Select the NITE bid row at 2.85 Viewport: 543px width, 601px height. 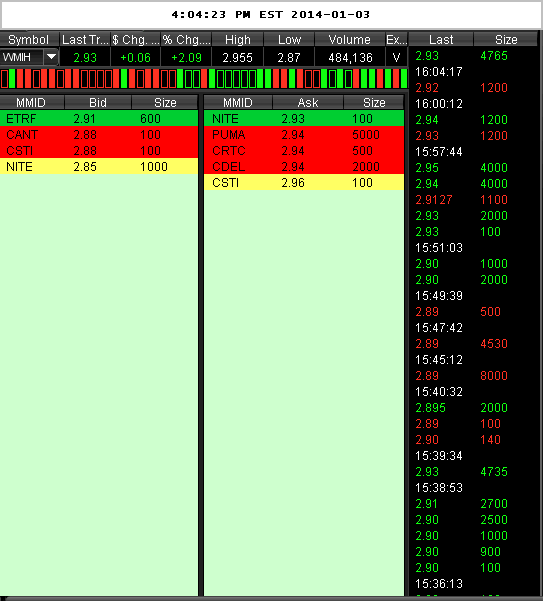click(99, 166)
